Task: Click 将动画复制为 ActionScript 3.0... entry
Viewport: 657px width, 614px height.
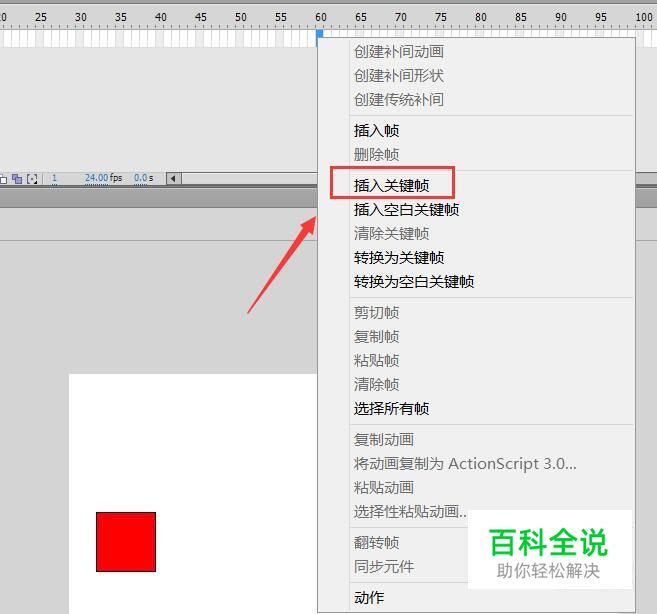Action: (x=465, y=464)
